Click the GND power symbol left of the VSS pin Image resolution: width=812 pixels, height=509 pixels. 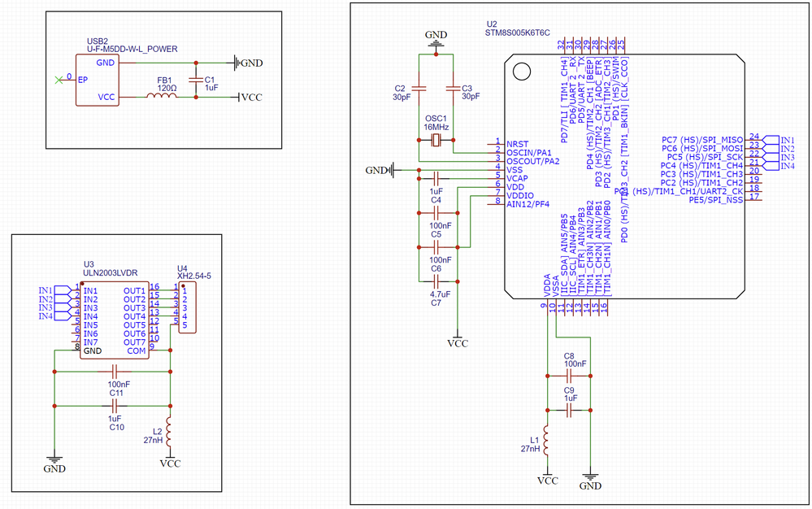point(380,170)
